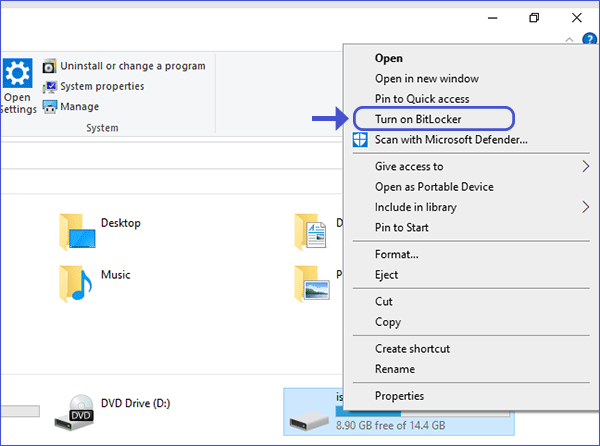Click the Manage computer icon
Screen dimensions: 600x446
click(x=49, y=107)
